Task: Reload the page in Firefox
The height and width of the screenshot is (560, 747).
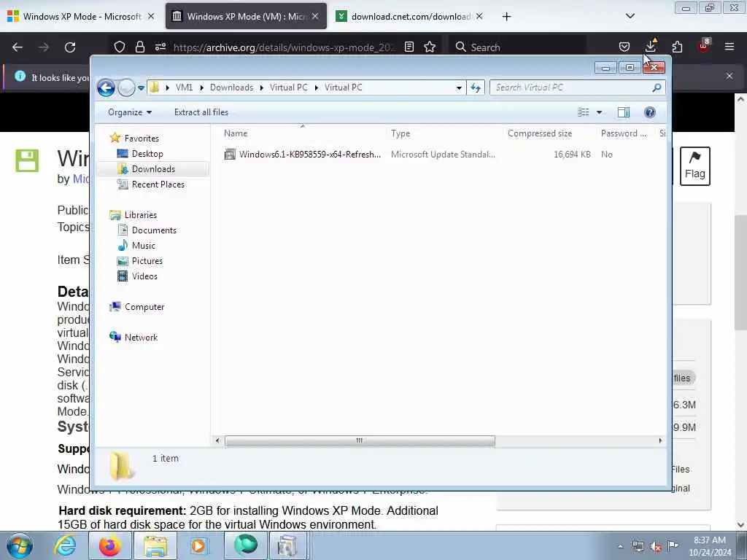Action: [x=70, y=47]
